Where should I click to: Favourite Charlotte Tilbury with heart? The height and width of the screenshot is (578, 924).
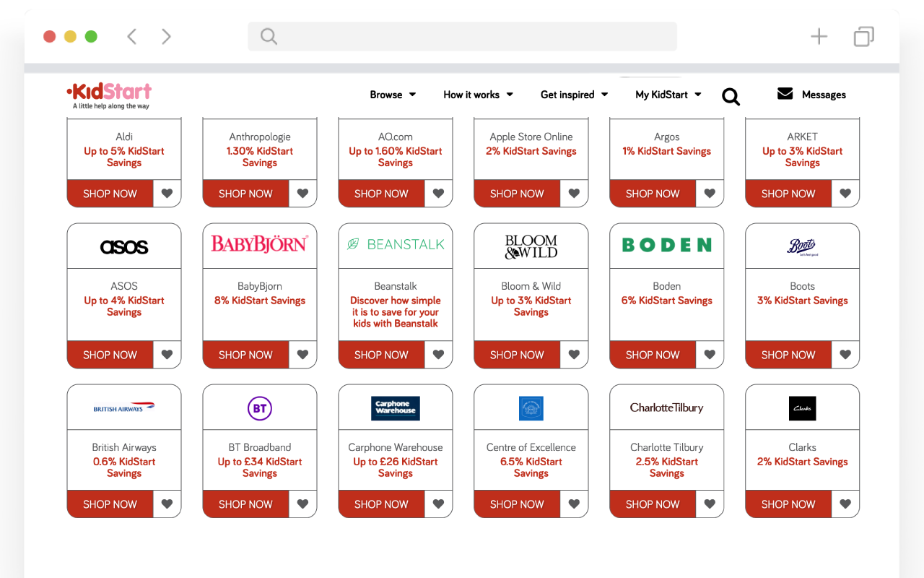point(710,504)
